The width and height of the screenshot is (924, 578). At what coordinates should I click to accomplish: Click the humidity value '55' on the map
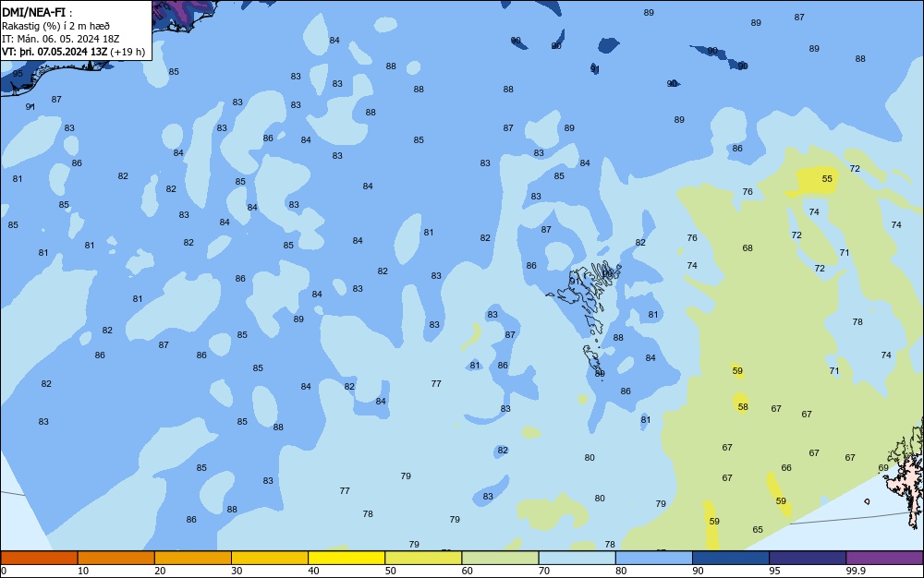click(827, 178)
